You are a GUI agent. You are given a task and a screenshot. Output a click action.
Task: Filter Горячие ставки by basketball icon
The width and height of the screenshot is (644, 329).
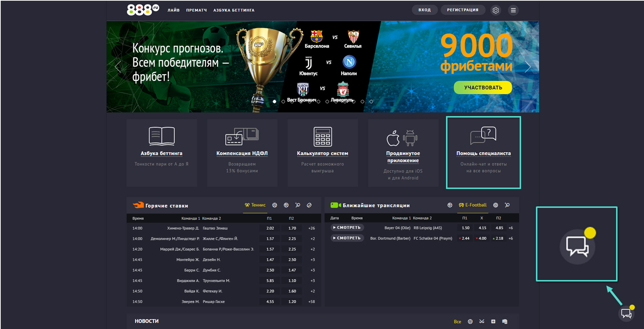click(x=286, y=205)
